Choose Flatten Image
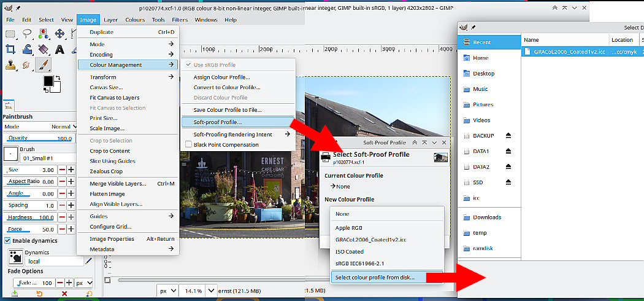 (x=128, y=193)
